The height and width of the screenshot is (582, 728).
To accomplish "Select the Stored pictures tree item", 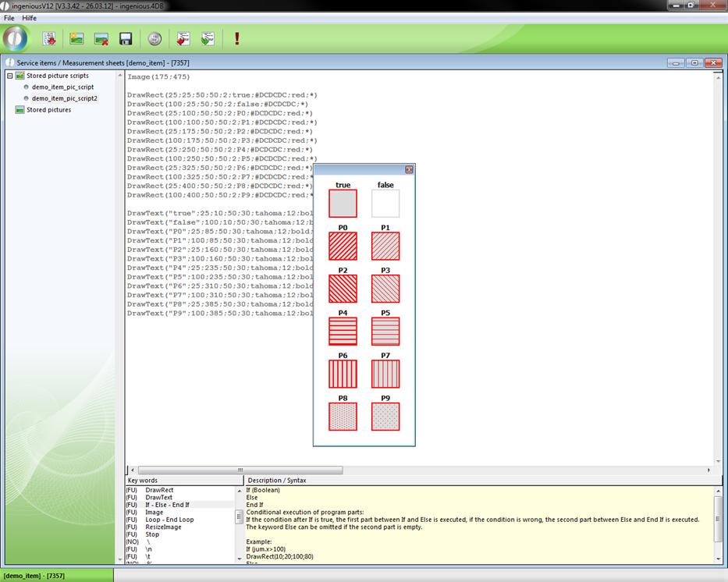I will tap(48, 110).
